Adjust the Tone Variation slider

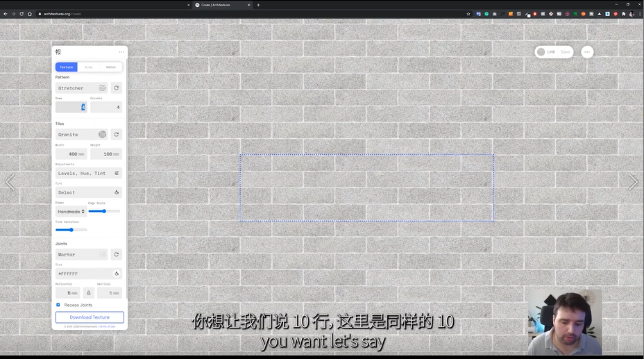click(71, 230)
